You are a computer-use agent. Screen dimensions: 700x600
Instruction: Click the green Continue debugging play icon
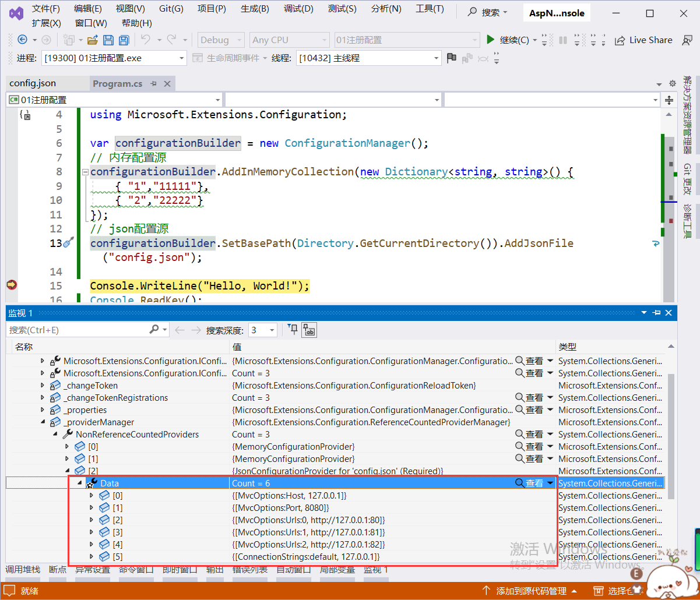pyautogui.click(x=491, y=40)
